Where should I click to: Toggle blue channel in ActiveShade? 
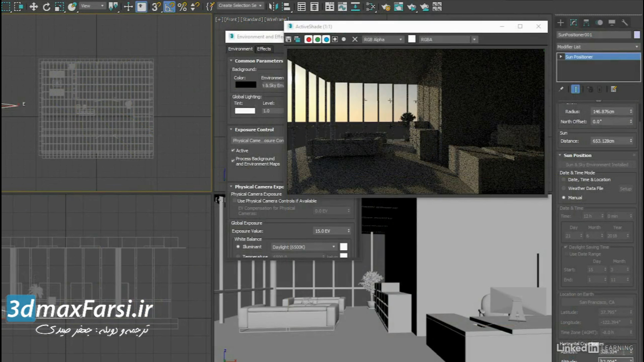[326, 39]
